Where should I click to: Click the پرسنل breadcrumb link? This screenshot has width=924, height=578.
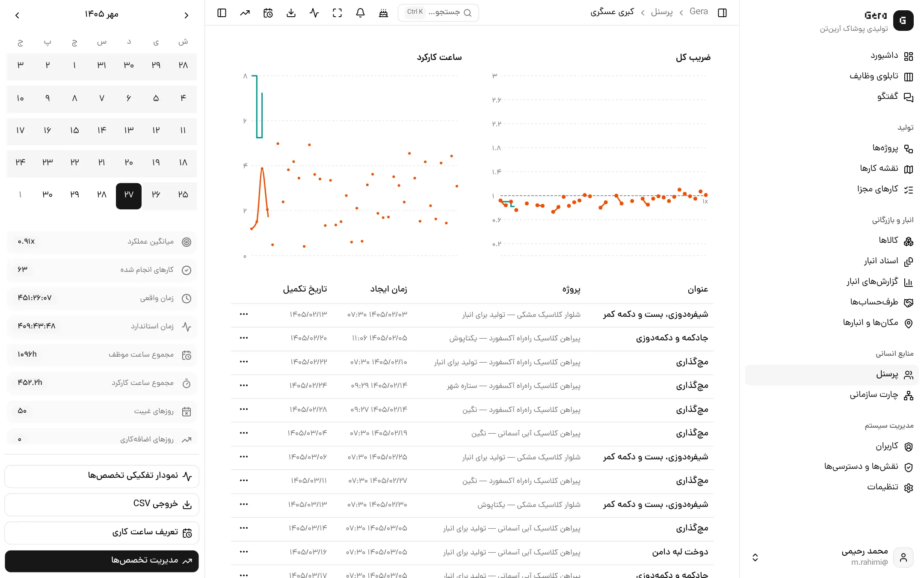click(x=661, y=12)
